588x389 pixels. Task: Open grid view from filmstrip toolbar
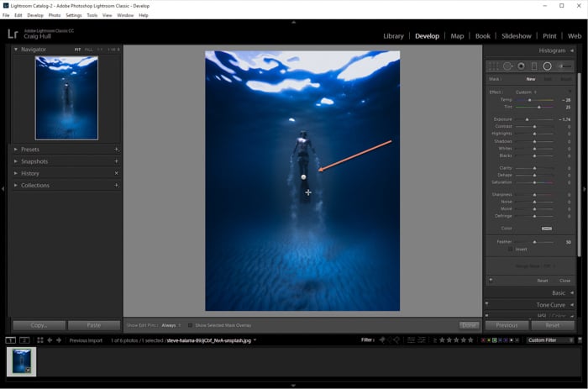[40, 340]
